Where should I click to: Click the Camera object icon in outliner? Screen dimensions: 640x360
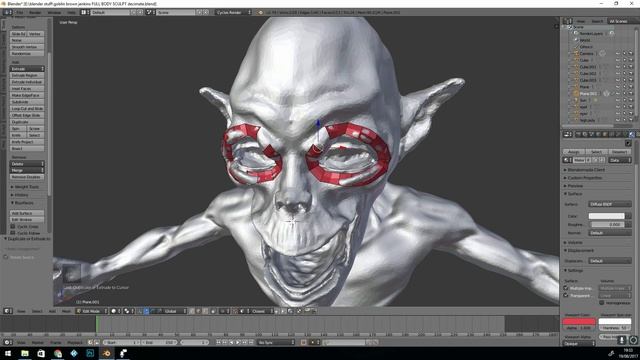[576, 53]
